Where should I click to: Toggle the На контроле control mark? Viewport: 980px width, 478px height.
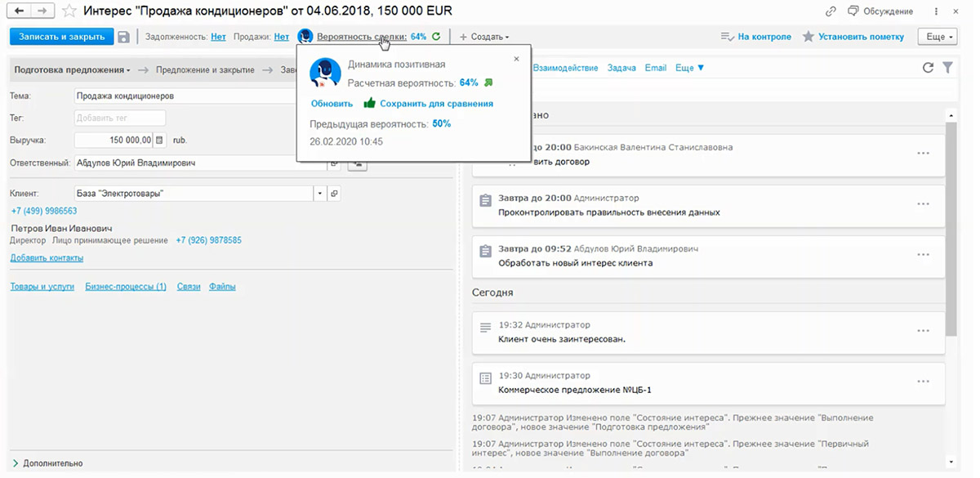[x=755, y=37]
